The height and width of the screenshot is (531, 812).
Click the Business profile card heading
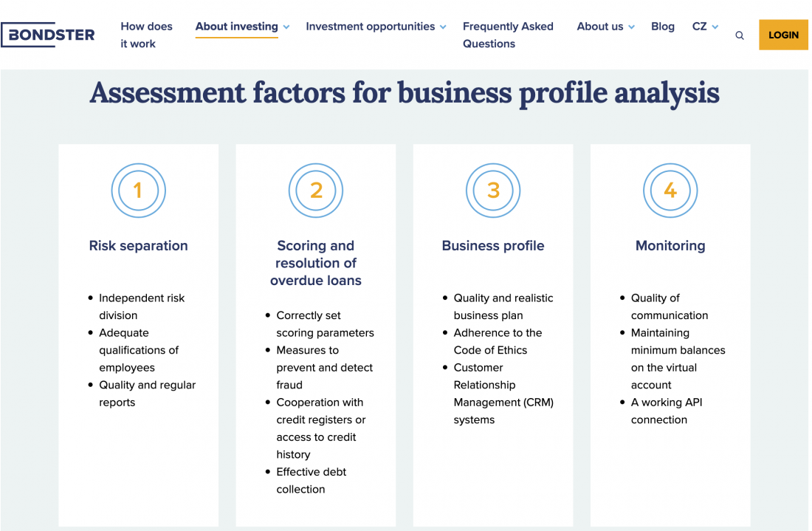[493, 245]
